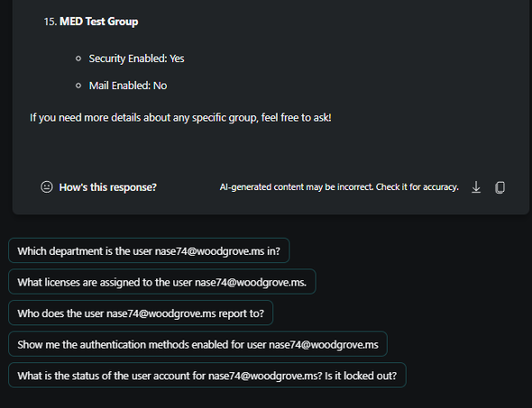
Task: Click the bullet marker beside Security Enabled
Action: click(x=78, y=59)
